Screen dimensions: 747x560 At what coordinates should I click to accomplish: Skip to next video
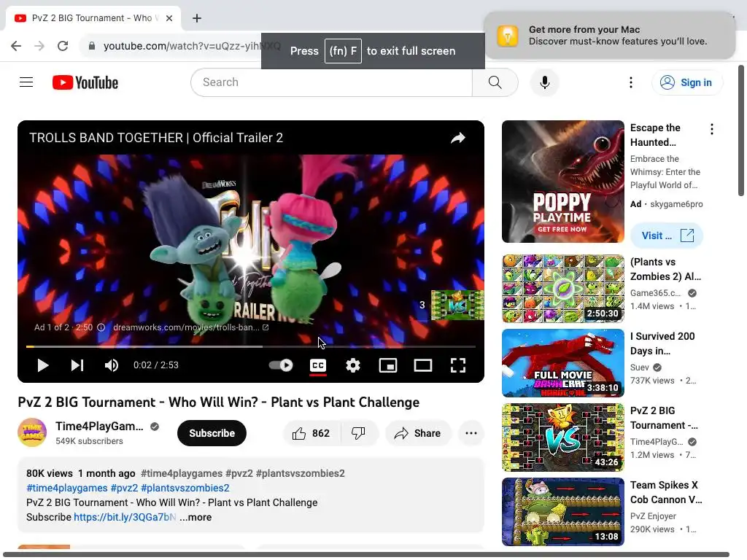point(77,365)
